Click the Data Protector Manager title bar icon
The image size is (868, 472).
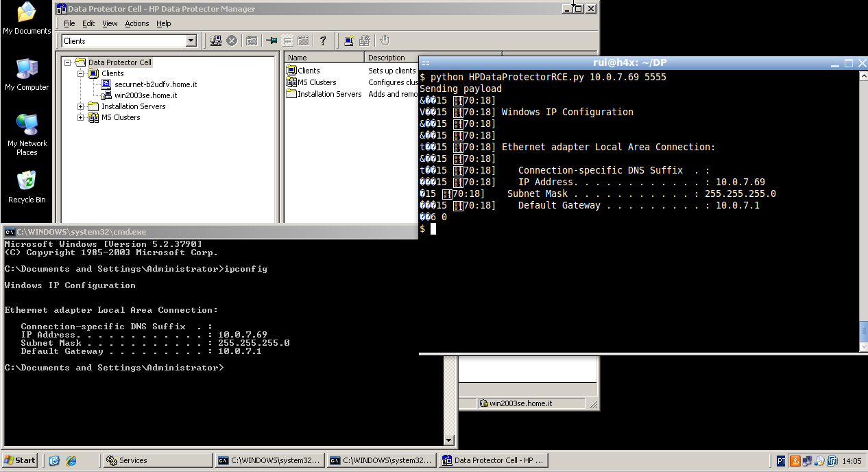(x=61, y=9)
